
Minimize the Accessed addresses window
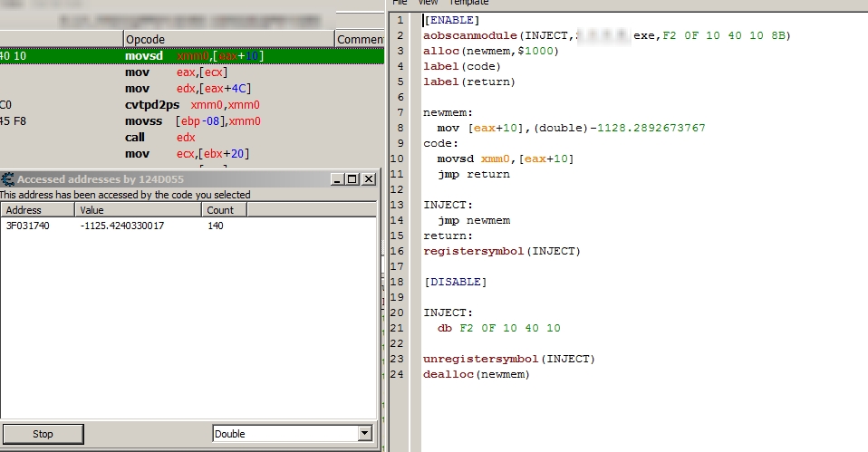(338, 179)
